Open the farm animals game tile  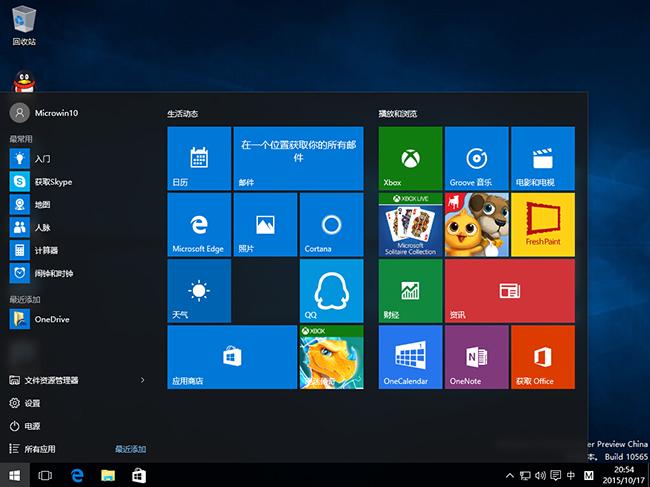tap(477, 225)
